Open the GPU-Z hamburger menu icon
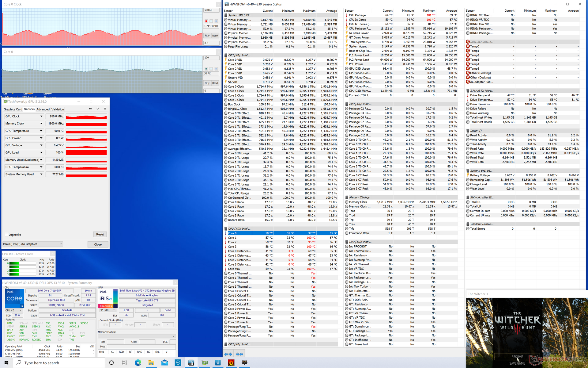Screen dimensions: 588x368 [105, 109]
